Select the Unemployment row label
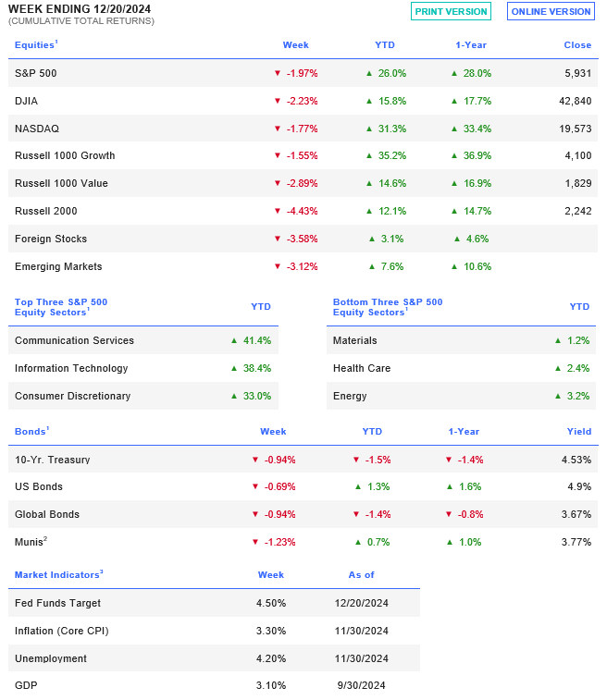This screenshot has height=700, width=607. coord(51,658)
